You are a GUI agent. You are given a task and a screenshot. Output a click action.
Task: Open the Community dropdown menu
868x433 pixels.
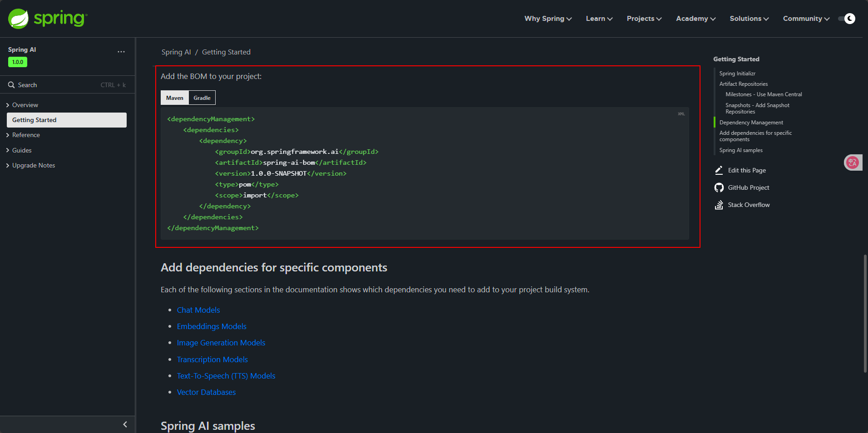coord(806,19)
